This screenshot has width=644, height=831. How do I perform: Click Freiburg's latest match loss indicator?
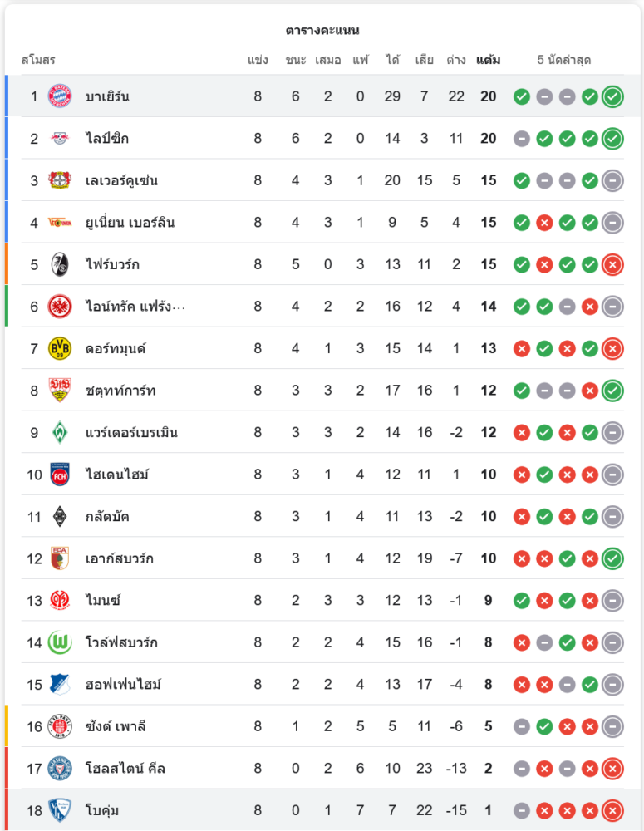[x=612, y=264]
